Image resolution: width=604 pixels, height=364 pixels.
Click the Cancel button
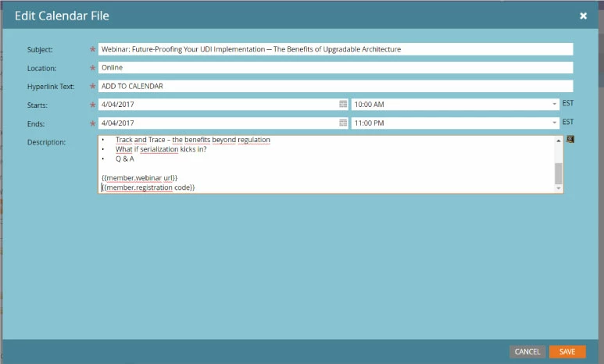pos(527,352)
